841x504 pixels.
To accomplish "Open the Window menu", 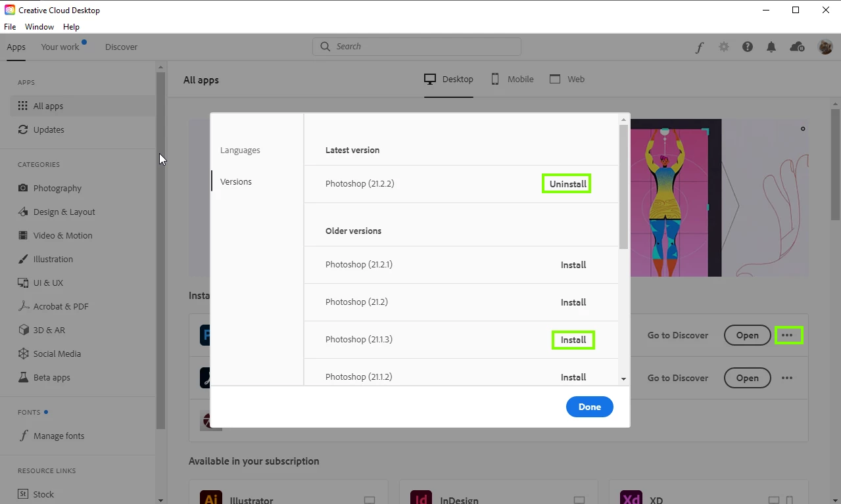I will click(39, 27).
